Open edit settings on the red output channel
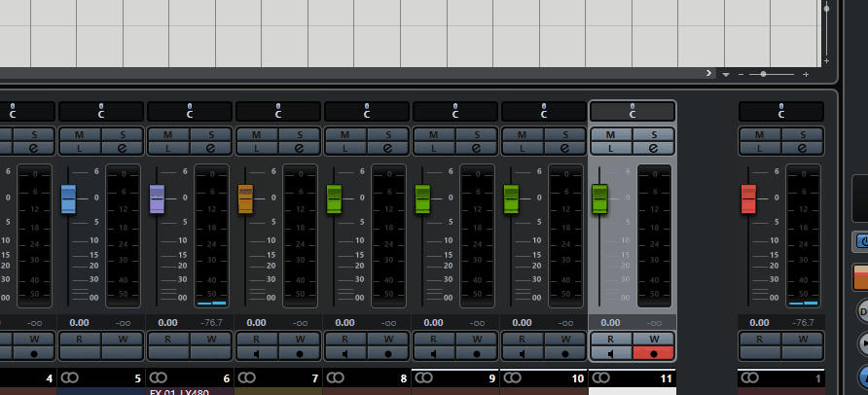 803,148
